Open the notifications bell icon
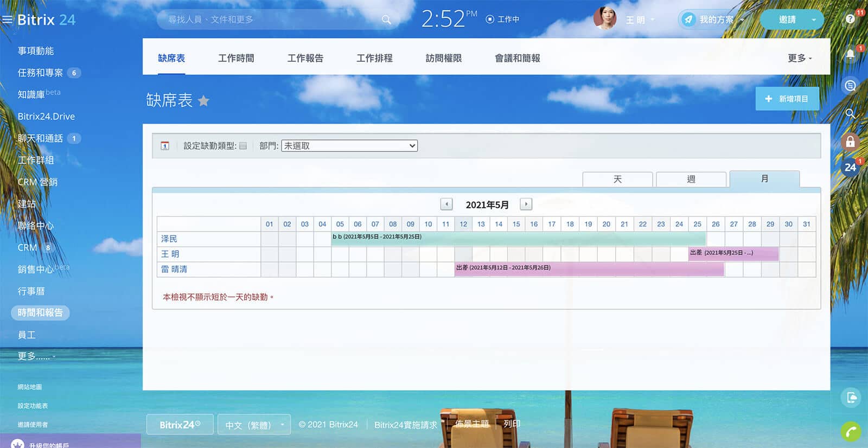 pyautogui.click(x=850, y=54)
